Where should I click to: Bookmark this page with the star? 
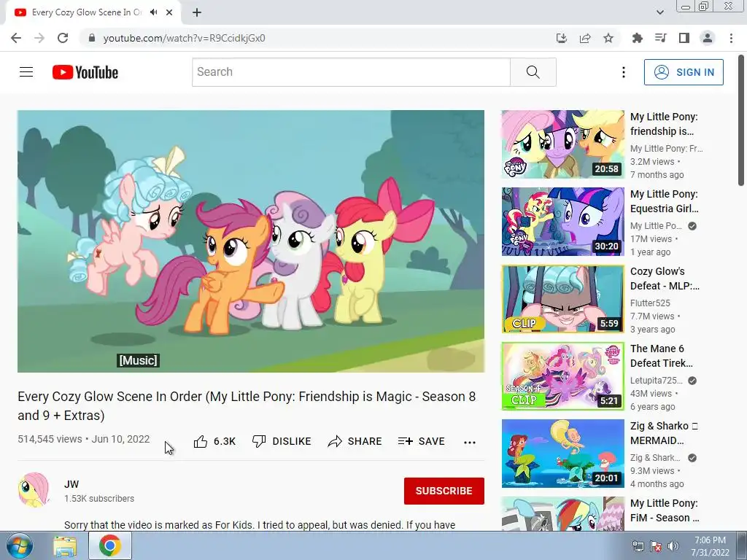click(x=608, y=38)
